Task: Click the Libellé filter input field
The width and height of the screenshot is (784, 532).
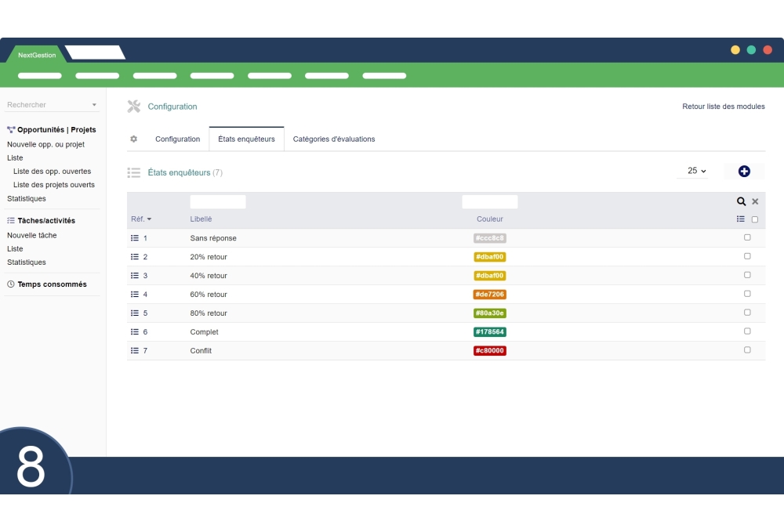Action: coord(218,201)
